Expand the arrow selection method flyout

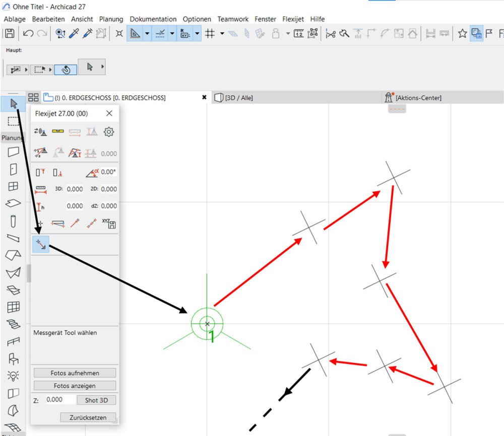tap(103, 66)
